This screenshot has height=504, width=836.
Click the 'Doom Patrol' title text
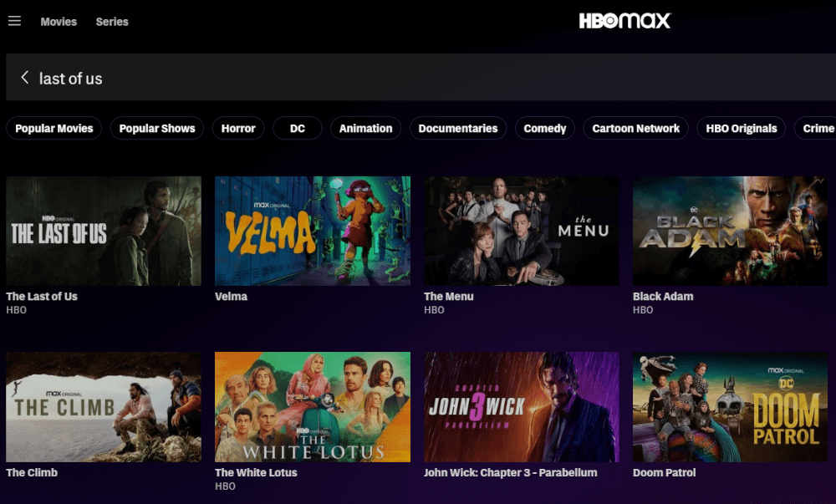tap(664, 472)
